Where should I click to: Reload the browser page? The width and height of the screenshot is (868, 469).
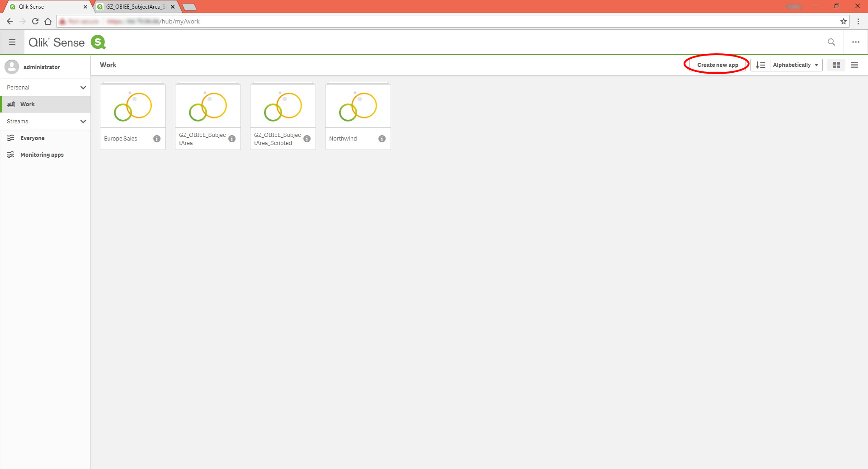35,21
